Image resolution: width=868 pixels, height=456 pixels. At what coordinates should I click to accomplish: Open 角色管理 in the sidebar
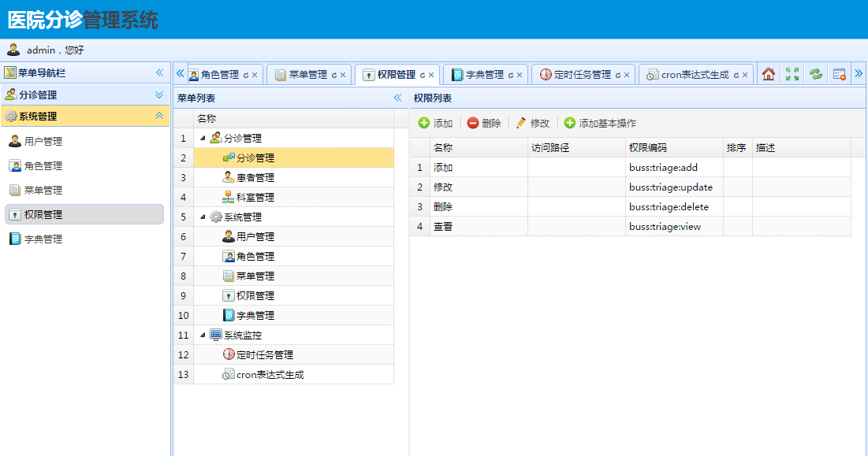84,166
